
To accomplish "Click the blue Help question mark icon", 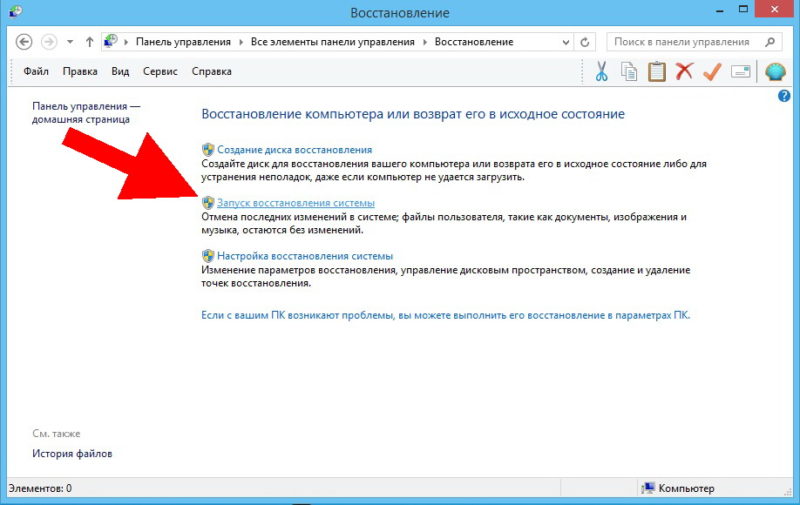I will (x=784, y=96).
